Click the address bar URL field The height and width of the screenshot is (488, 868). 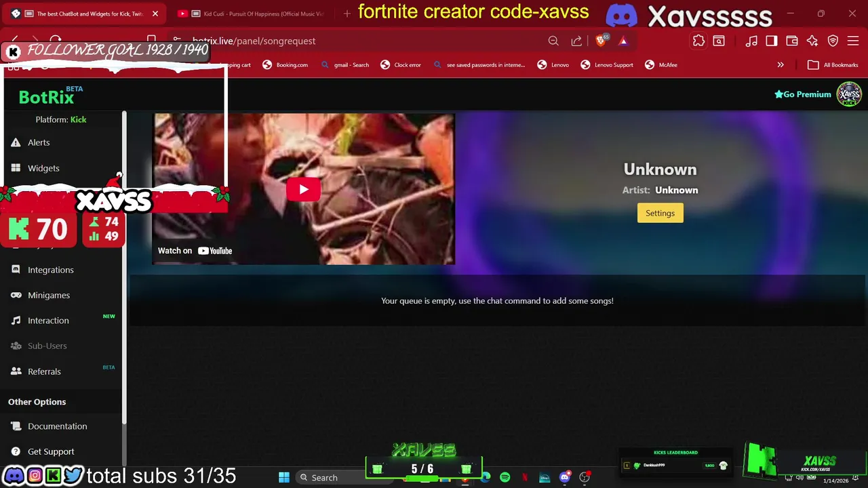tap(353, 41)
